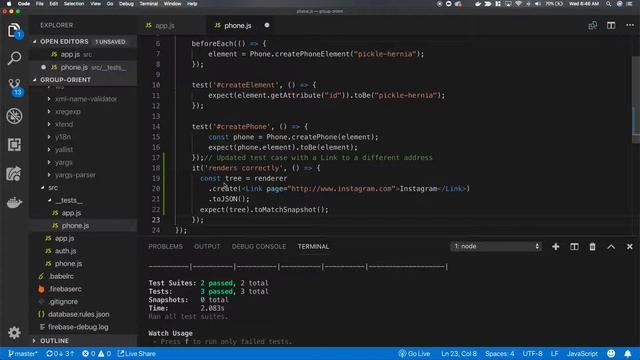Image resolution: width=640 pixels, height=360 pixels.
Task: Click unsaved dot on phone.js tab
Action: (267, 25)
